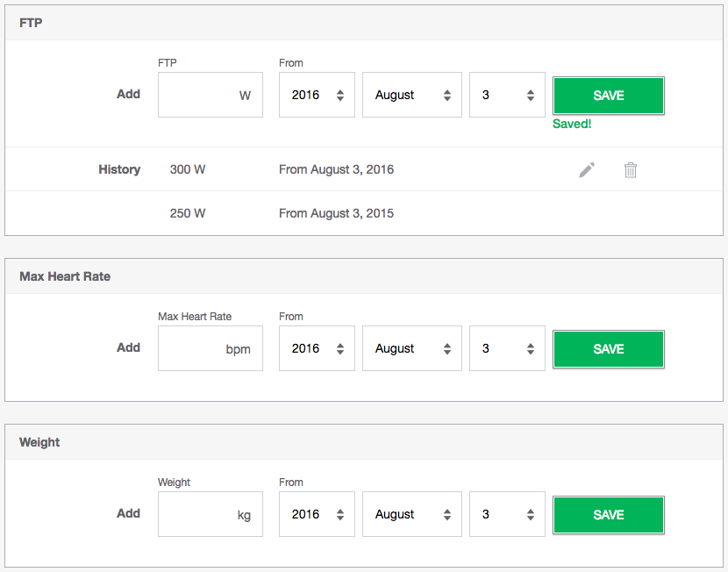Open the Max Heart Rate month dropdown

click(412, 348)
